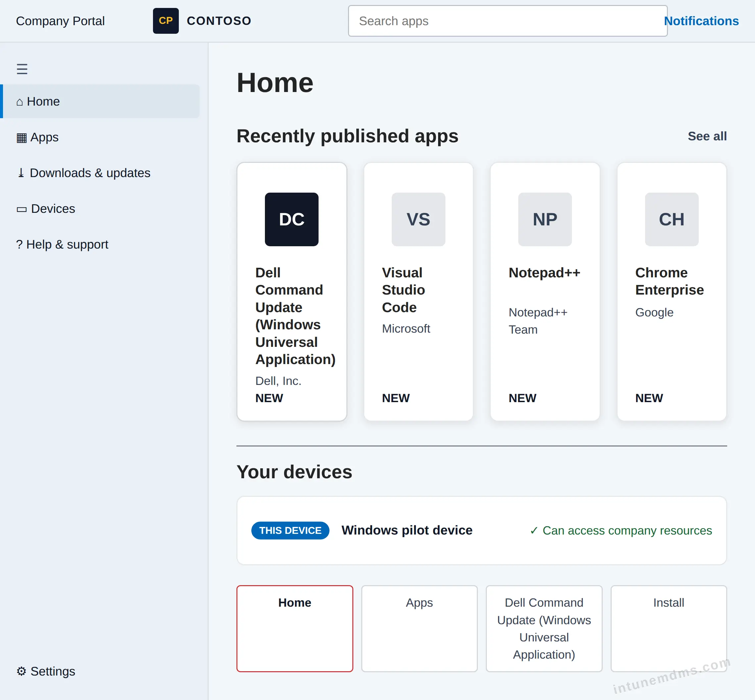Click the Microsoft publisher text

(x=406, y=328)
